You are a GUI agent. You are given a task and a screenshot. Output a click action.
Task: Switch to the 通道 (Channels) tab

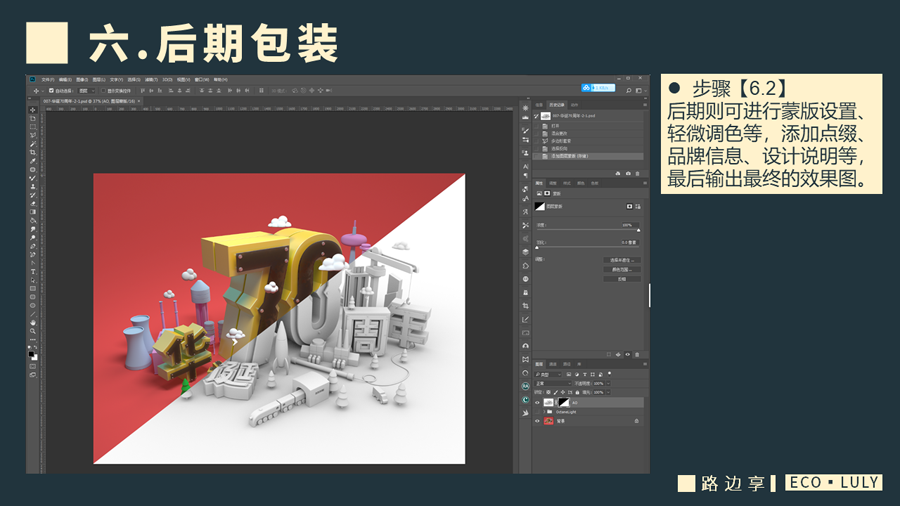pos(553,364)
